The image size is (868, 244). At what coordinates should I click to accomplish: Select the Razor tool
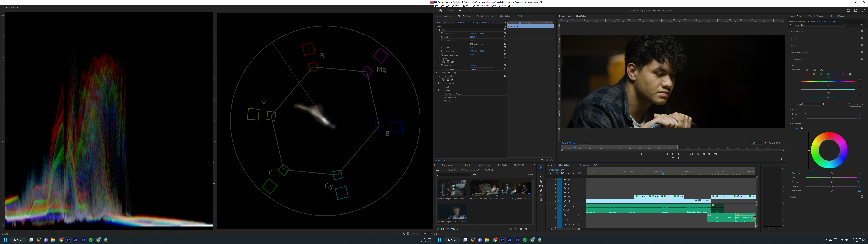541,182
